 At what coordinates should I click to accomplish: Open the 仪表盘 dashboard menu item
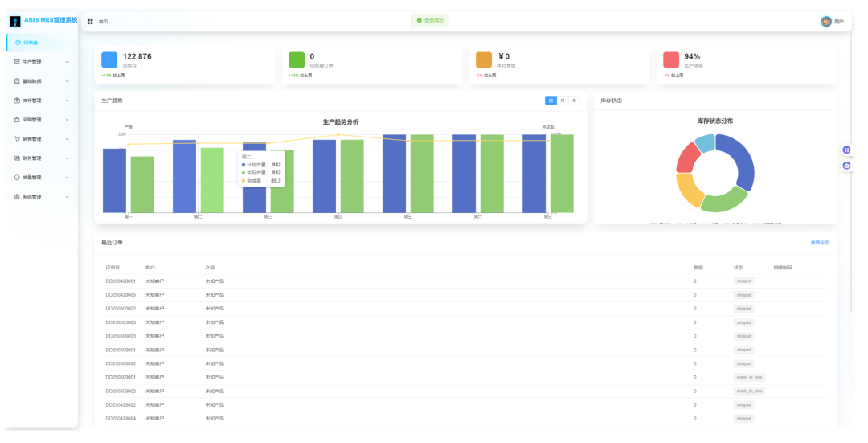(x=41, y=43)
